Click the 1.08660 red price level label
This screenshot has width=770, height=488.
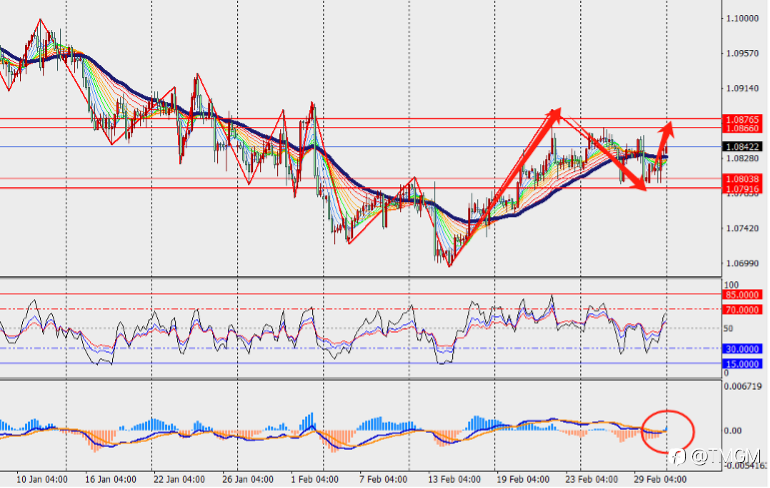coord(742,128)
